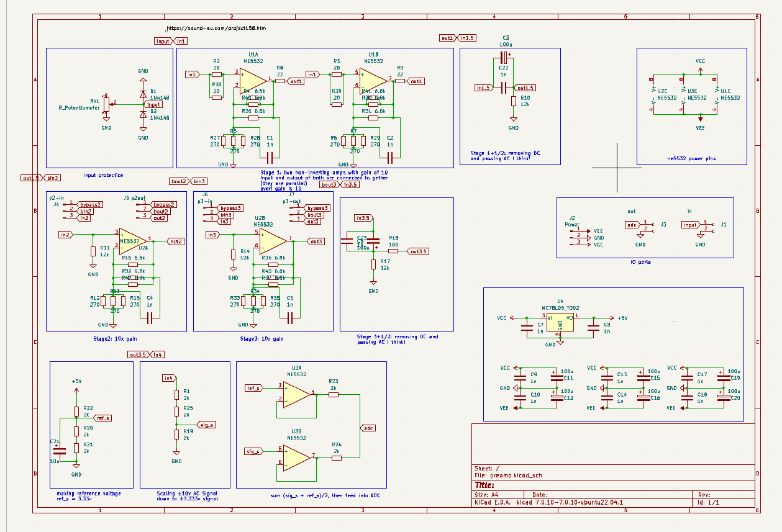This screenshot has height=532, width=782.
Task: Select the in4 global label above R1
Action: click(169, 378)
